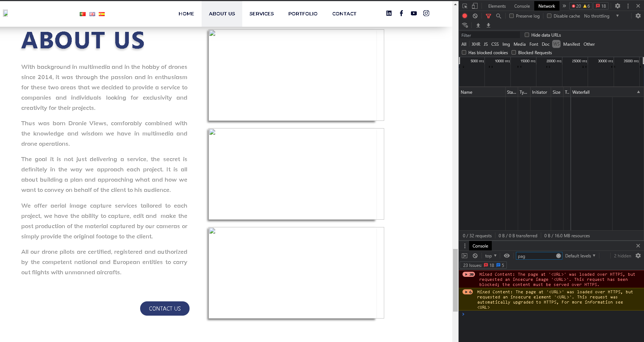The height and width of the screenshot is (342, 644).
Task: Open the Default levels dropdown
Action: point(580,256)
